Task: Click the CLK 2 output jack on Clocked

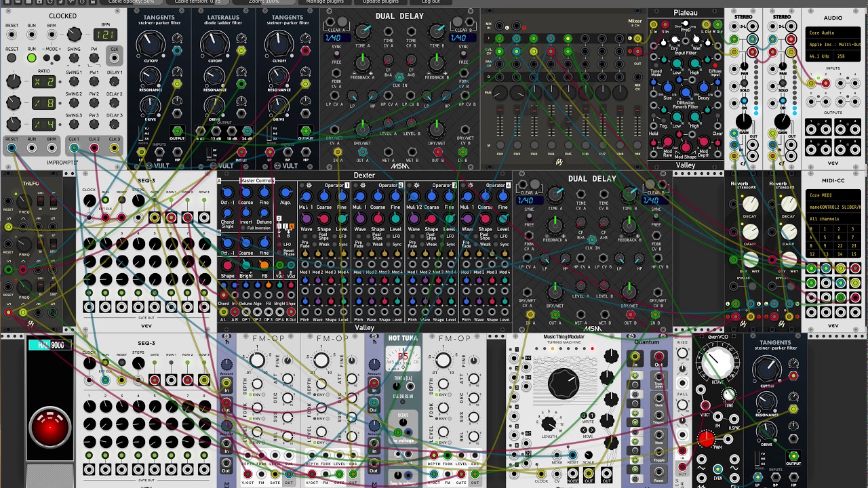Action: coord(94,148)
